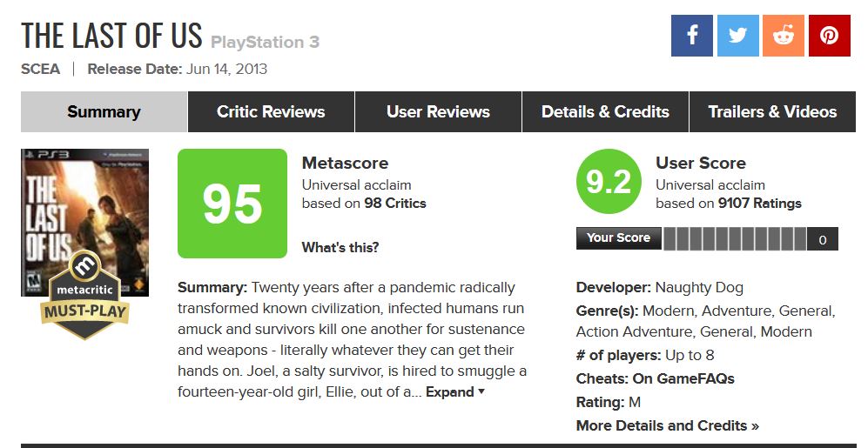This screenshot has width=868, height=448.
Task: Open the Trailers & Videos tab
Action: click(772, 112)
